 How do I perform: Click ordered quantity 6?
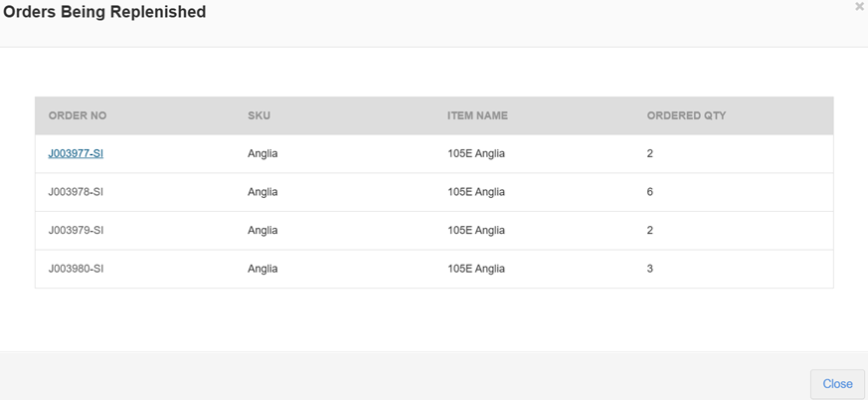(650, 192)
